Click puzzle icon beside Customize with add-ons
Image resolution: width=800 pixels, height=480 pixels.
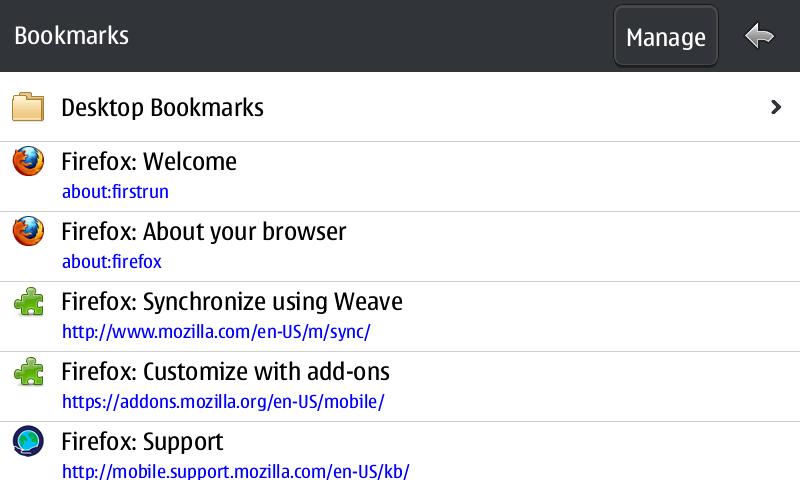[x=29, y=371]
